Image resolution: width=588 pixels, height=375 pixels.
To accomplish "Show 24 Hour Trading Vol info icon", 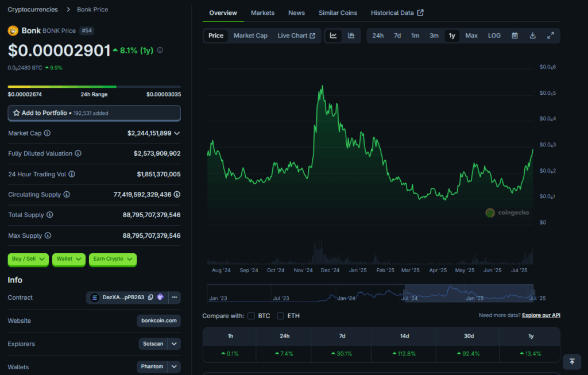I will 72,174.
